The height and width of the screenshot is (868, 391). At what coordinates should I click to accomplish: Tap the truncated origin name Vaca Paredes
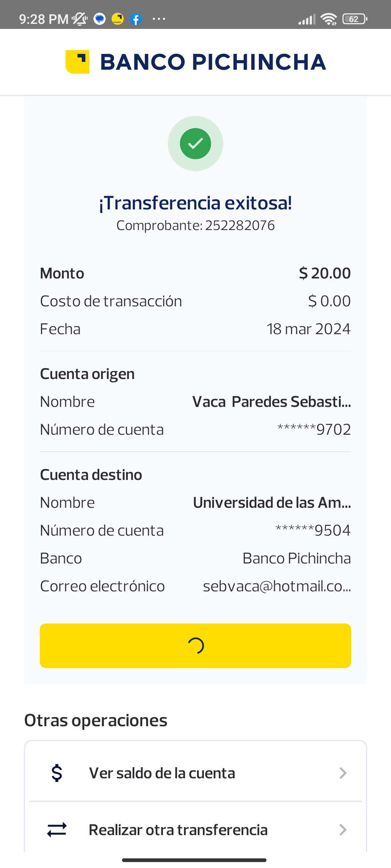[272, 401]
